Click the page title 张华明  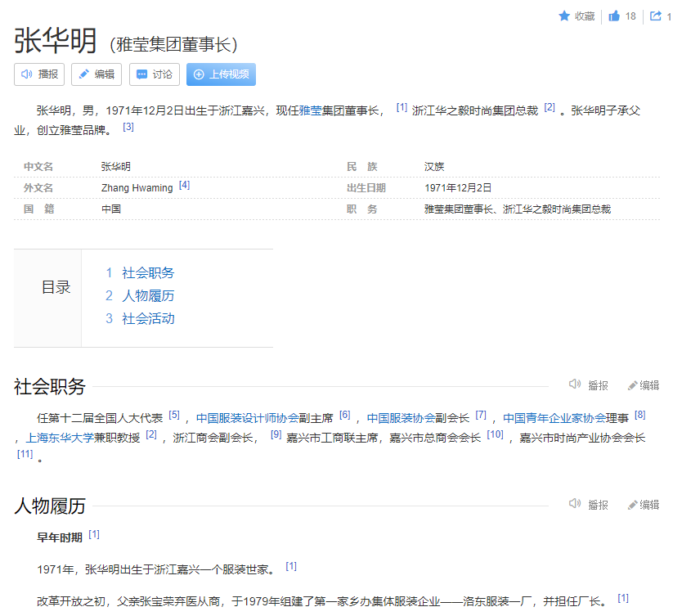[x=56, y=40]
